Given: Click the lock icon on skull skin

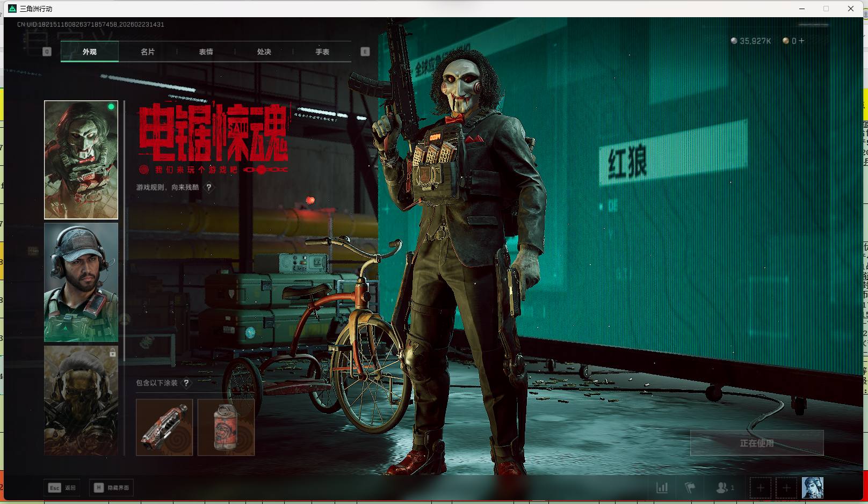Looking at the screenshot, I should [112, 353].
